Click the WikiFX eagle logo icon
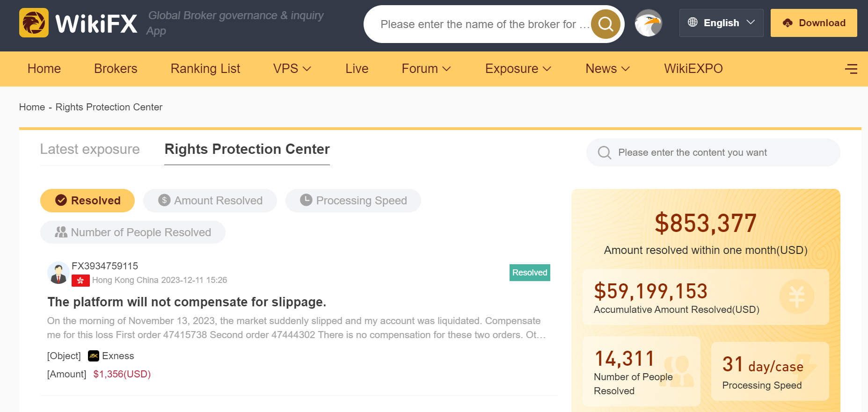Viewport: 868px width, 412px height. (x=34, y=22)
